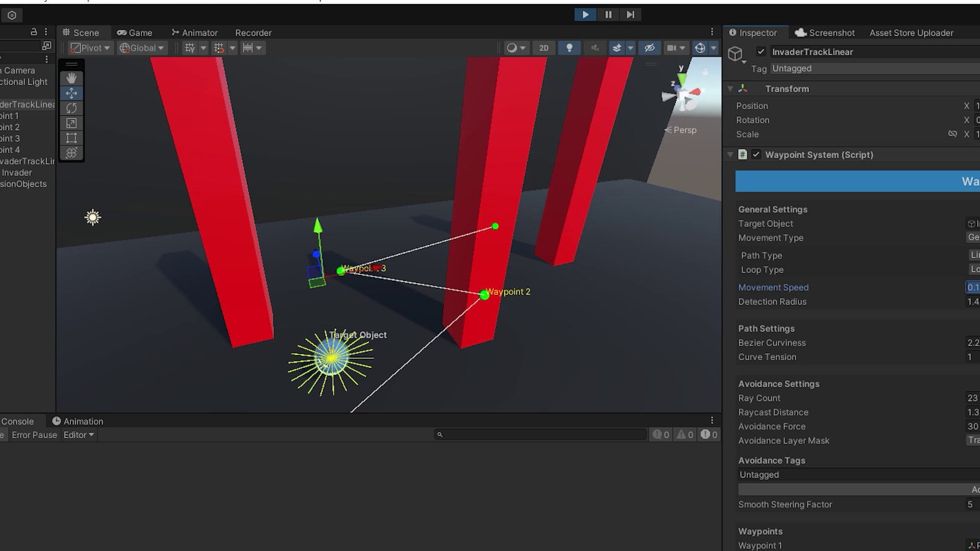Viewport: 980px width, 551px height.
Task: Click the Untagged avoidance tag entry
Action: pyautogui.click(x=859, y=474)
